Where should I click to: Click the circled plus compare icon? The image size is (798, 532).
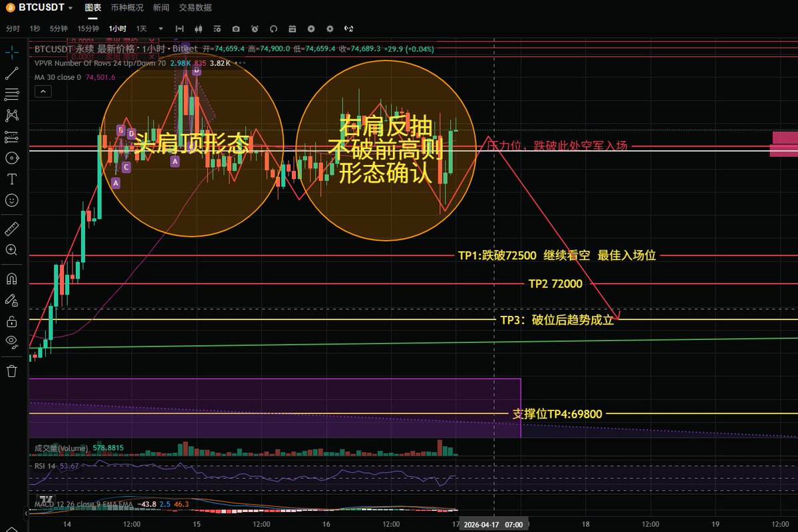pyautogui.click(x=311, y=29)
